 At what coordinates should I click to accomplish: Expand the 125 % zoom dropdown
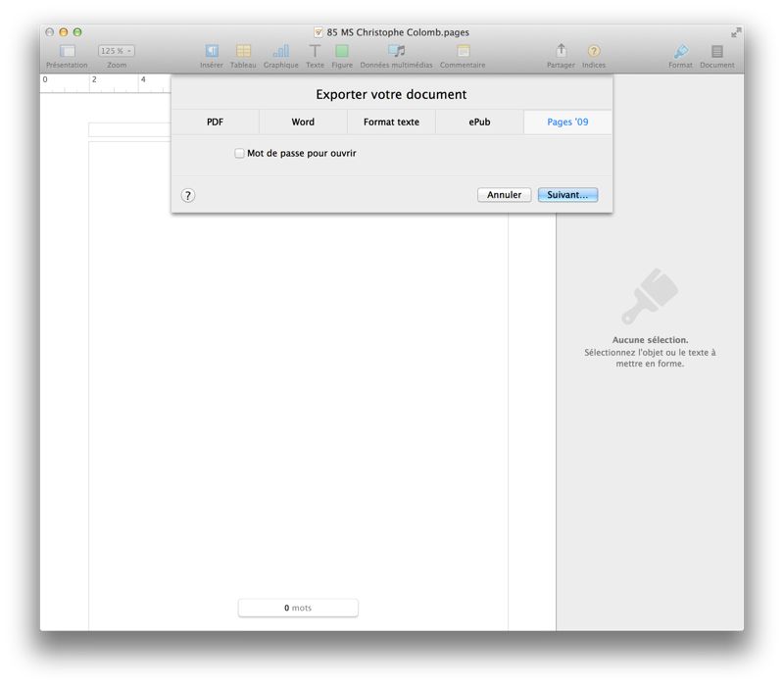click(x=117, y=51)
